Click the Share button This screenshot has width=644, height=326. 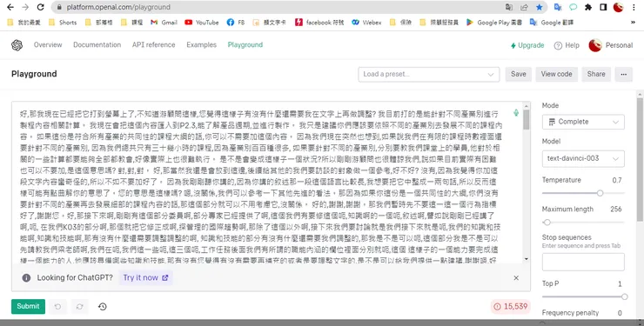(x=596, y=74)
